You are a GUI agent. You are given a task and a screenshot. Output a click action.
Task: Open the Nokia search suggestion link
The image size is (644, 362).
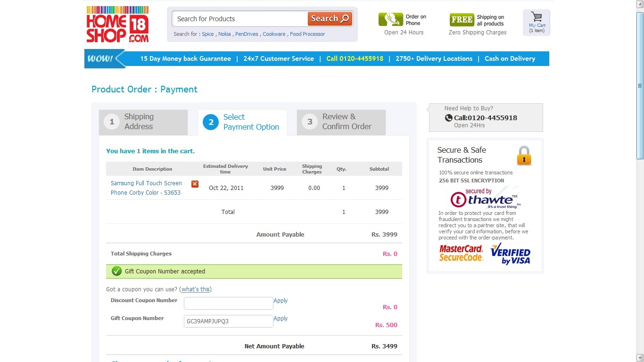click(x=224, y=34)
